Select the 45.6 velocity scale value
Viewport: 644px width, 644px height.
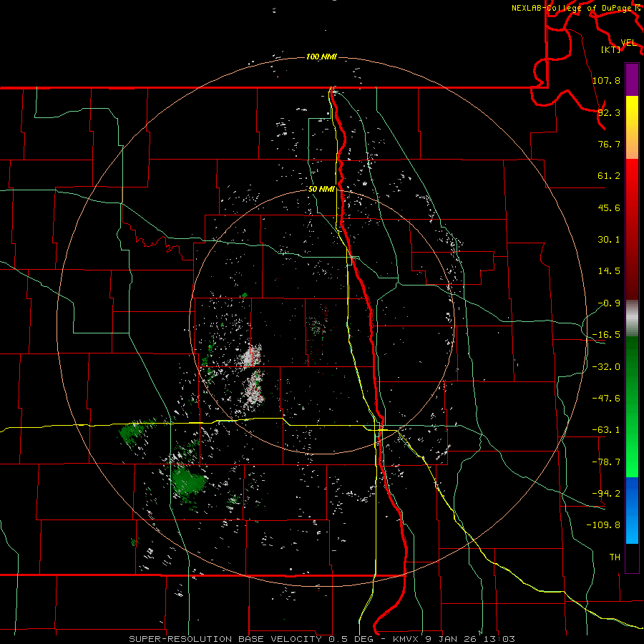[609, 208]
